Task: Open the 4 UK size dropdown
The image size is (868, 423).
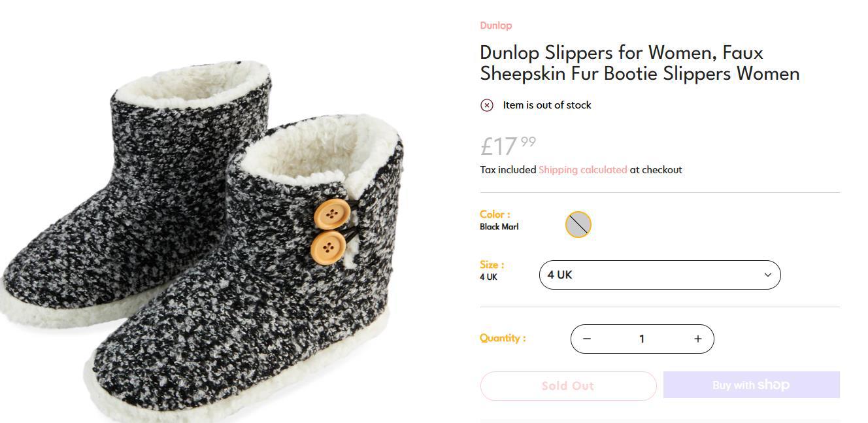Action: tap(659, 275)
